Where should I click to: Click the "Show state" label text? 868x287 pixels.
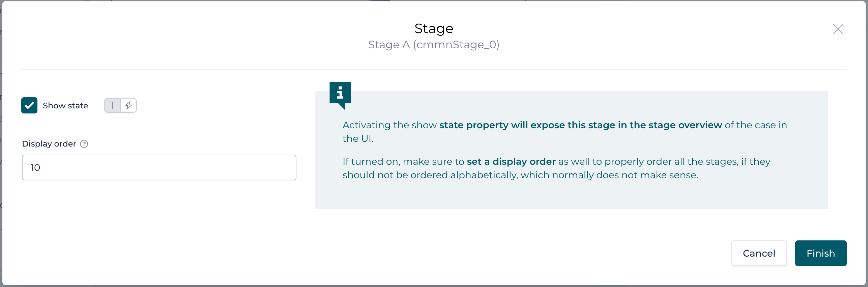pos(65,106)
